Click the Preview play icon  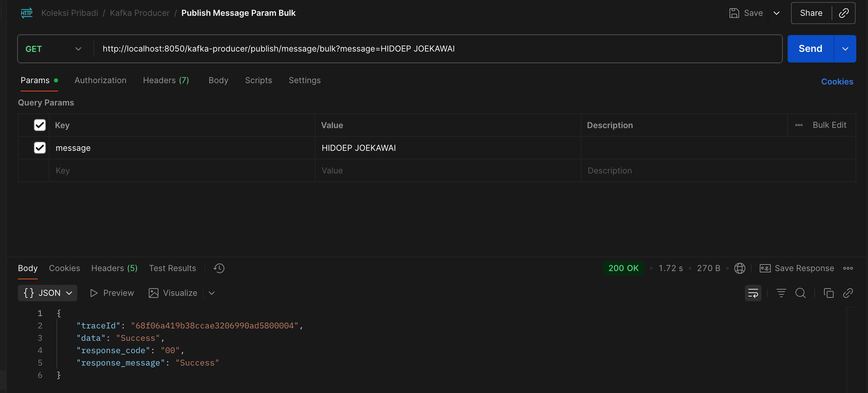pos(93,293)
